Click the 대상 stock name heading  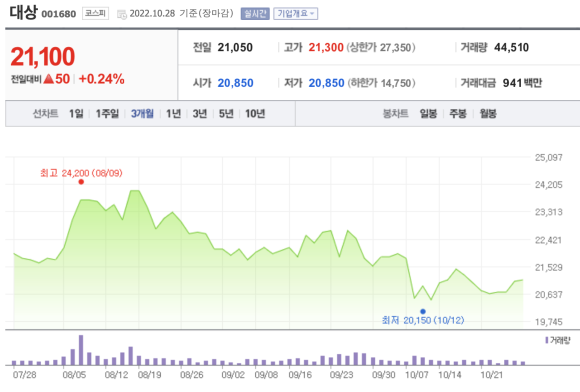pos(23,12)
